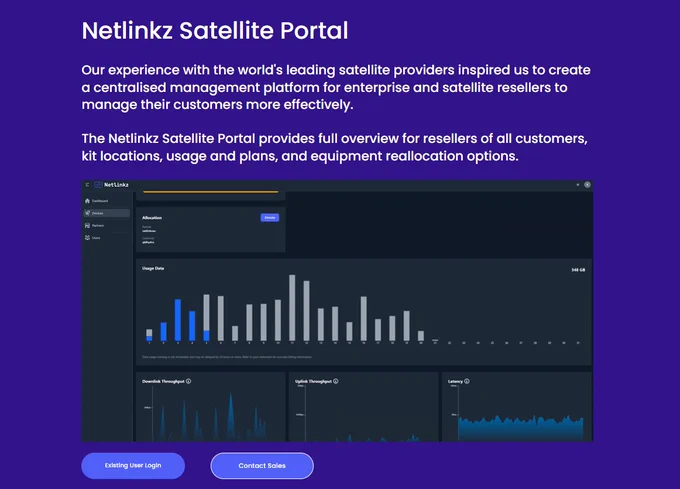Image resolution: width=680 pixels, height=489 pixels.
Task: Open the Dashboard home icon in sidebar
Action: coord(87,201)
